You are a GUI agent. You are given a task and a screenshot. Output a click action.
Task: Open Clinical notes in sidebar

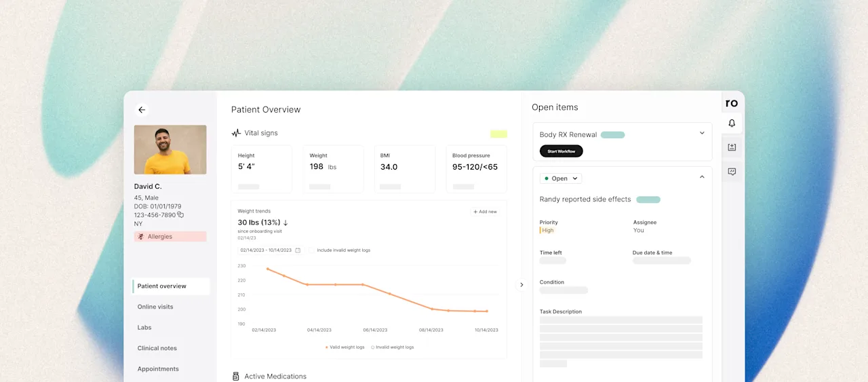157,348
